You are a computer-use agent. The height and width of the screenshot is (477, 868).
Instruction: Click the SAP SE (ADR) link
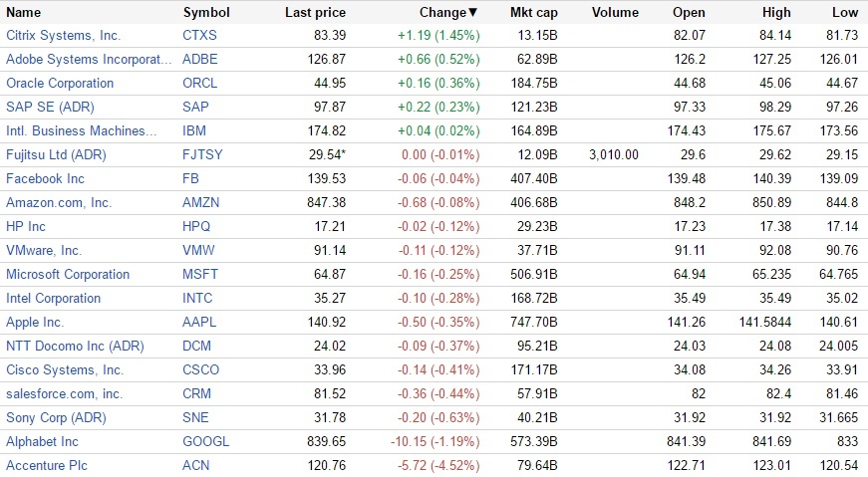46,107
